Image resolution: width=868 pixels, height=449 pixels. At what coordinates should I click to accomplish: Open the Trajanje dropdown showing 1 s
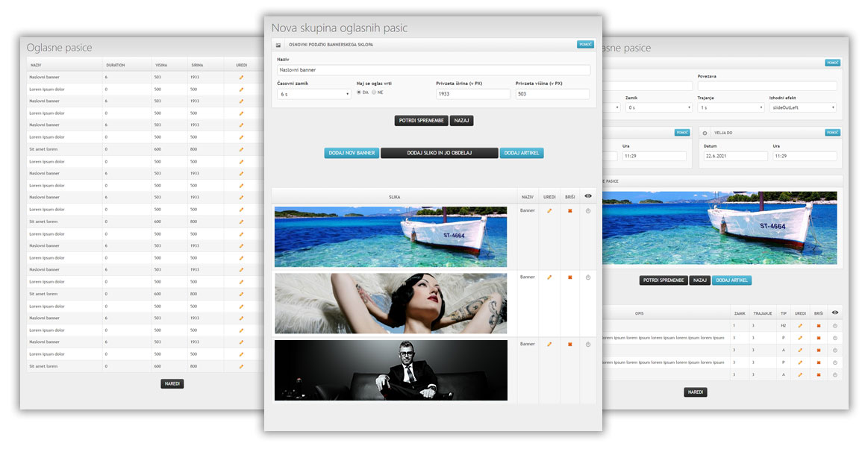731,107
